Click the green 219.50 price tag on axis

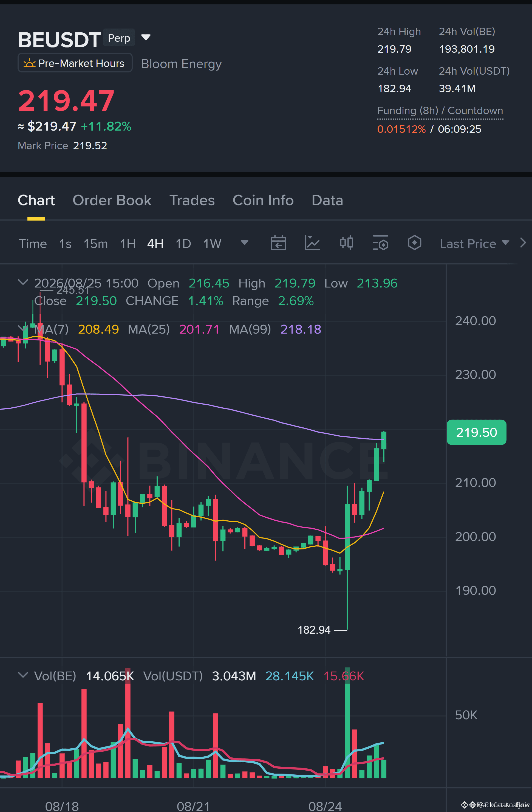476,432
